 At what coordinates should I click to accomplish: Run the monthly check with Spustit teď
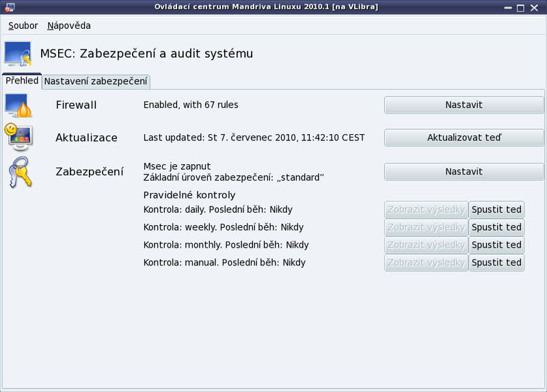coord(496,245)
